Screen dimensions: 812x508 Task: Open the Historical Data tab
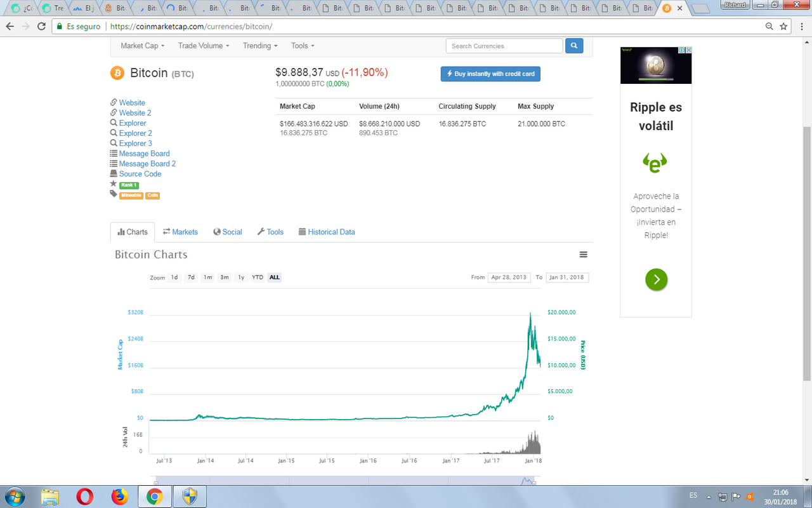click(x=327, y=232)
